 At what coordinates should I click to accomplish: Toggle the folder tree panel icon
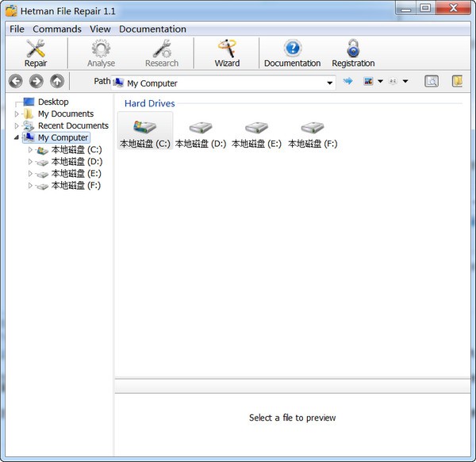tap(457, 81)
